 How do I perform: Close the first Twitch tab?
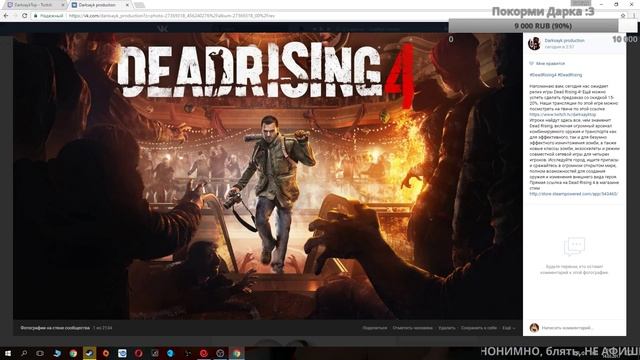tap(63, 5)
